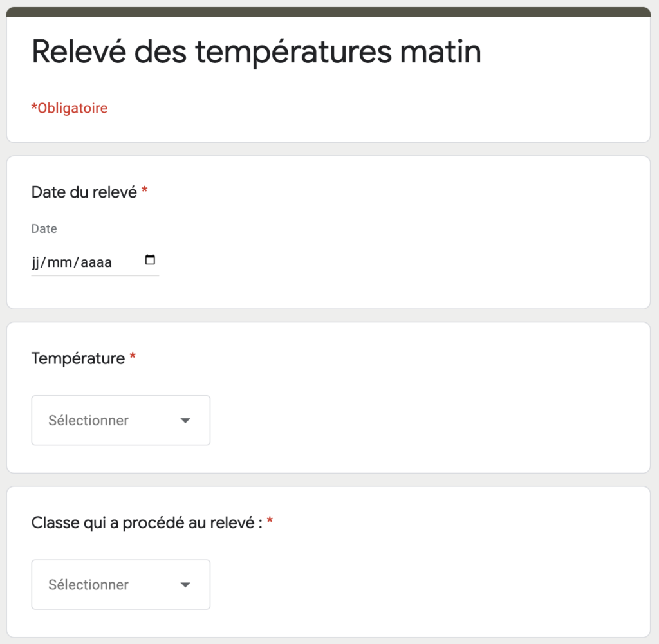Click the small grey Date sublabel
The width and height of the screenshot is (659, 644).
[x=44, y=228]
